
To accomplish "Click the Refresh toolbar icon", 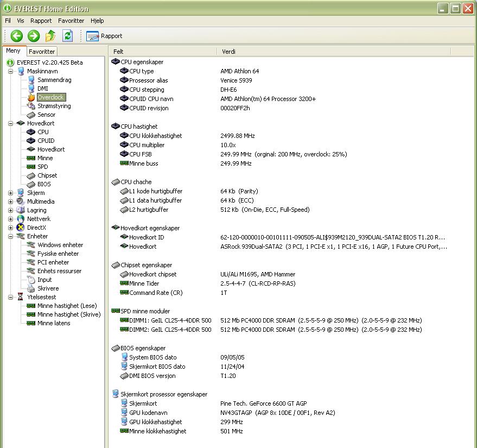I will pos(67,36).
